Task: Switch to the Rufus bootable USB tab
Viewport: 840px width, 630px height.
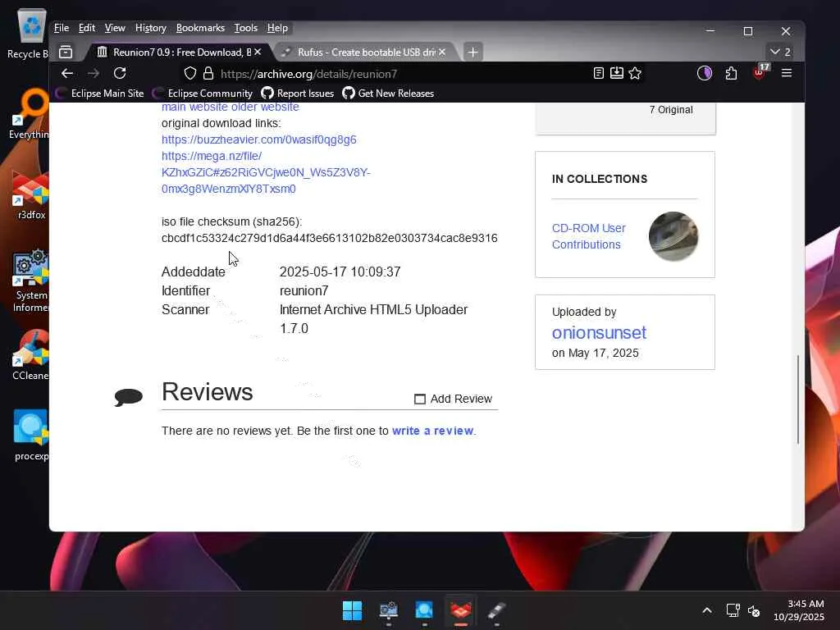Action: coord(366,52)
